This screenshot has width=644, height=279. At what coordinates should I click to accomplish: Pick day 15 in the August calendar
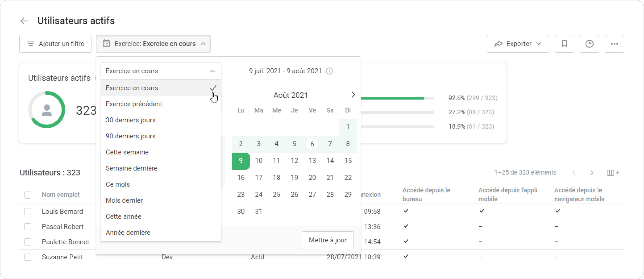coord(348,161)
